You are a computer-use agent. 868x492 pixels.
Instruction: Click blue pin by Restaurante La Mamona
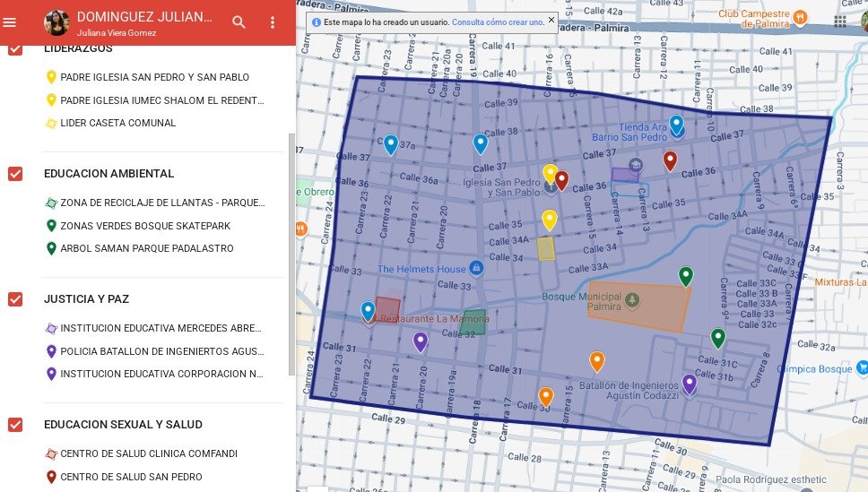369,312
